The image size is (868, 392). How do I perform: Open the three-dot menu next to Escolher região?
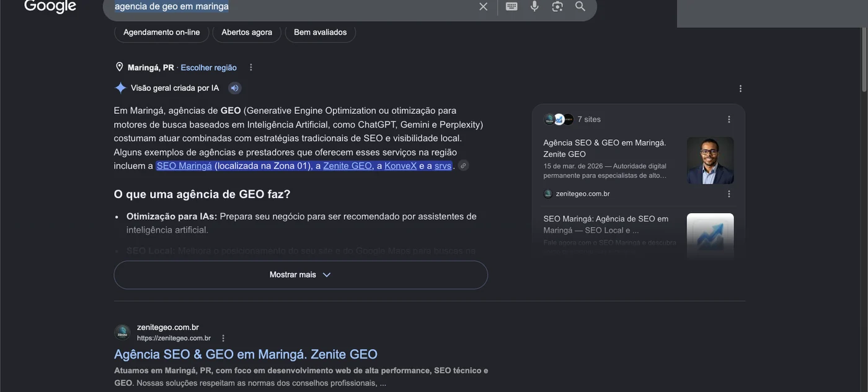(x=251, y=68)
